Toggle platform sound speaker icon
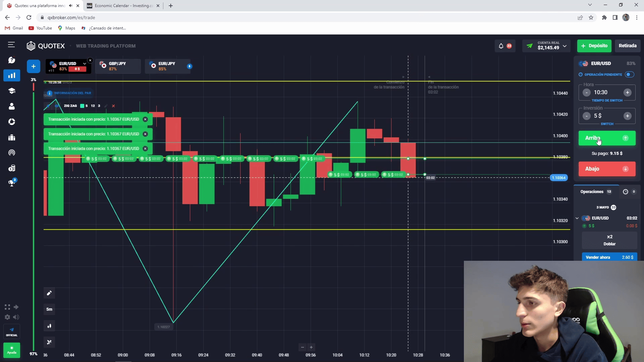Viewport: 644px width, 362px height. point(16,317)
